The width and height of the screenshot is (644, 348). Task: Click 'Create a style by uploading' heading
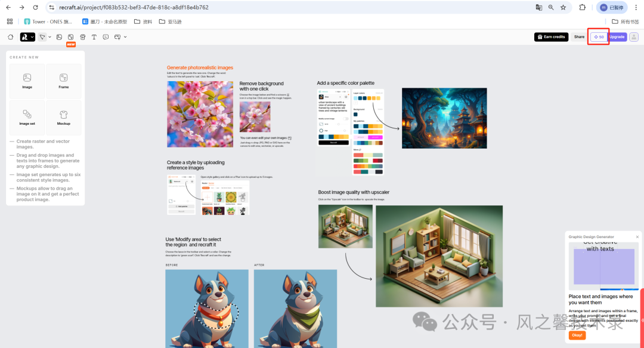196,165
